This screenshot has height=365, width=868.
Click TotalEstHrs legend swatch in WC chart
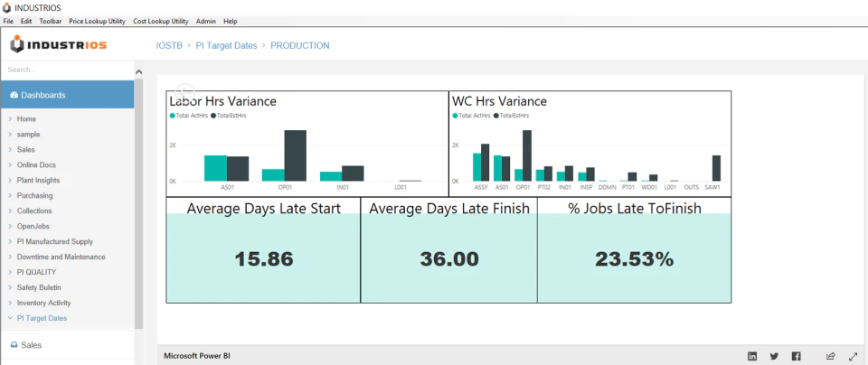click(x=495, y=116)
